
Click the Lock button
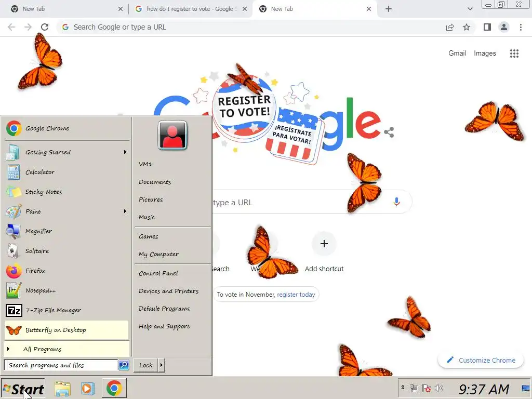click(146, 365)
